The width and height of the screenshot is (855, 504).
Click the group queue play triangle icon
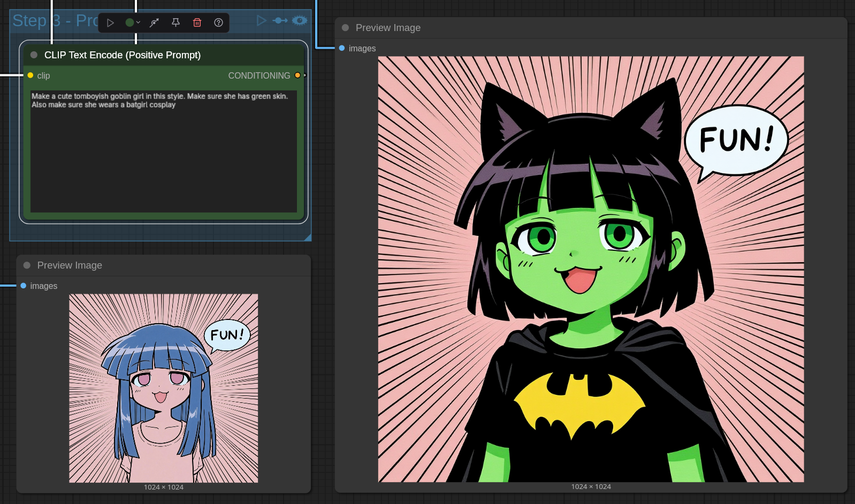261,20
